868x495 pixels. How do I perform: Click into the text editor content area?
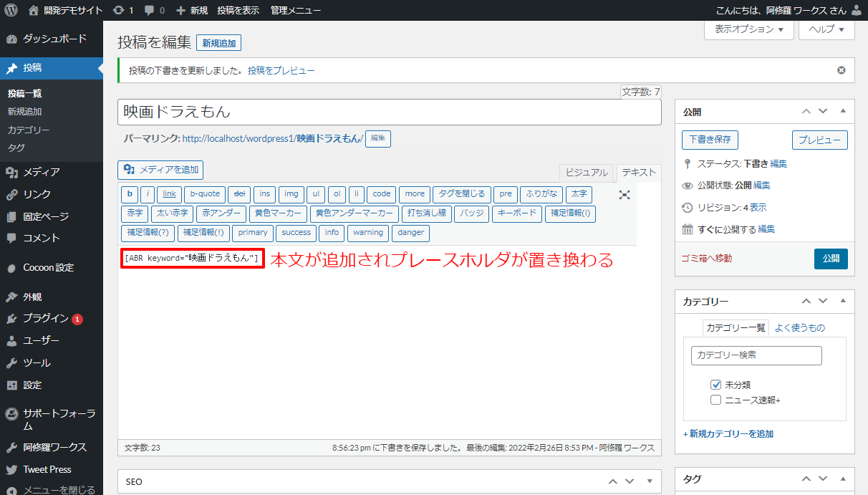point(390,344)
